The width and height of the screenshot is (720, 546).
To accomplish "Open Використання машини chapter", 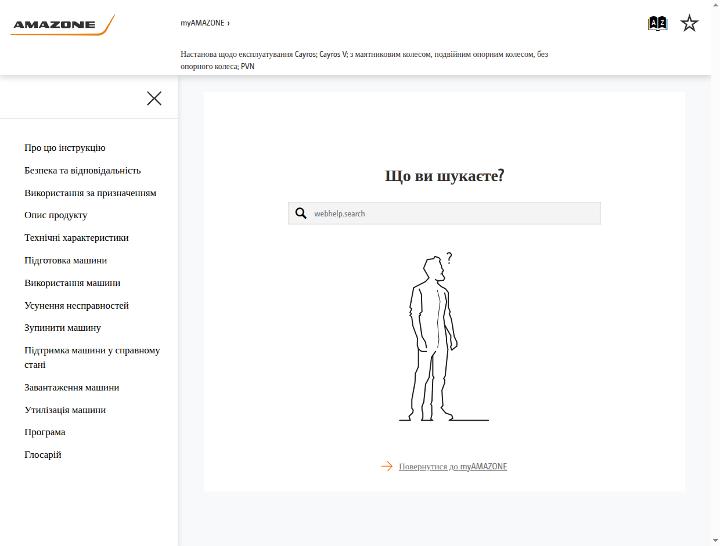I will pos(73,283).
